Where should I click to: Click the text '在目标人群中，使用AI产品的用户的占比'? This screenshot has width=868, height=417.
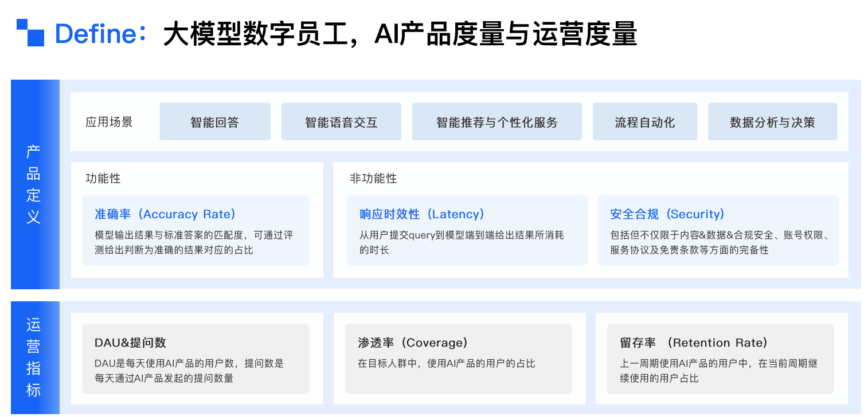[447, 363]
